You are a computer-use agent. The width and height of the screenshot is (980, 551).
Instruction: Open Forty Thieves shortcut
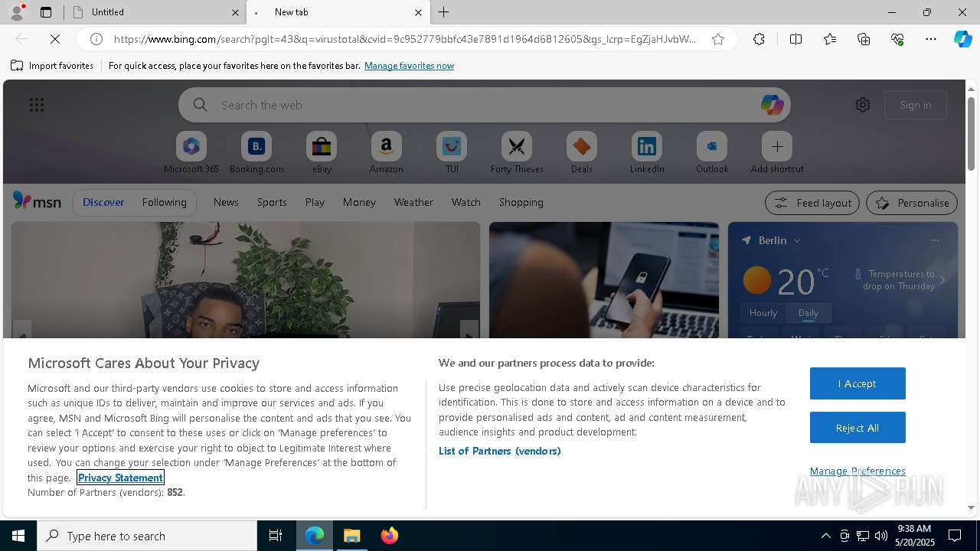pos(517,152)
